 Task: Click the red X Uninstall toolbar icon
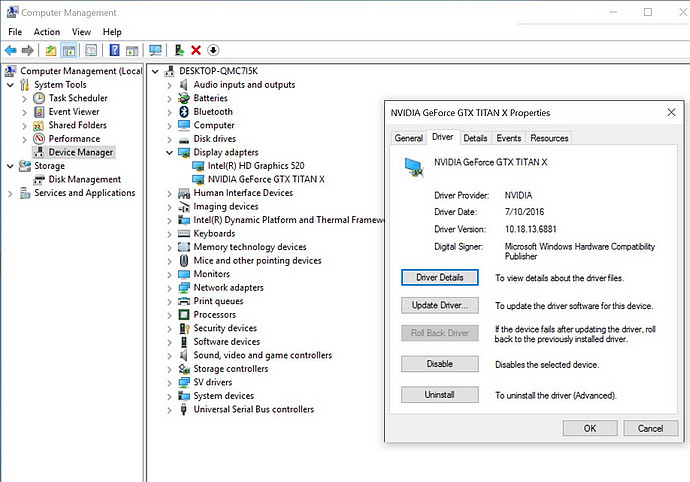196,51
